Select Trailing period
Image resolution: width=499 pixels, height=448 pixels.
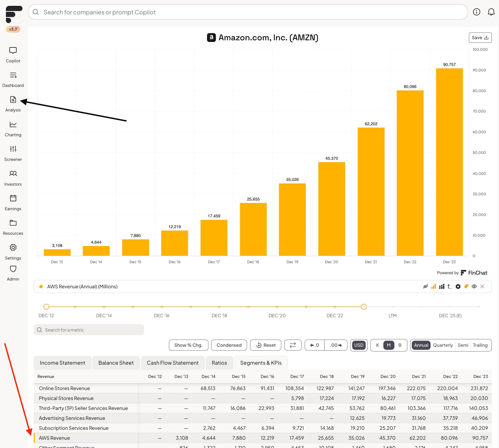coord(480,345)
